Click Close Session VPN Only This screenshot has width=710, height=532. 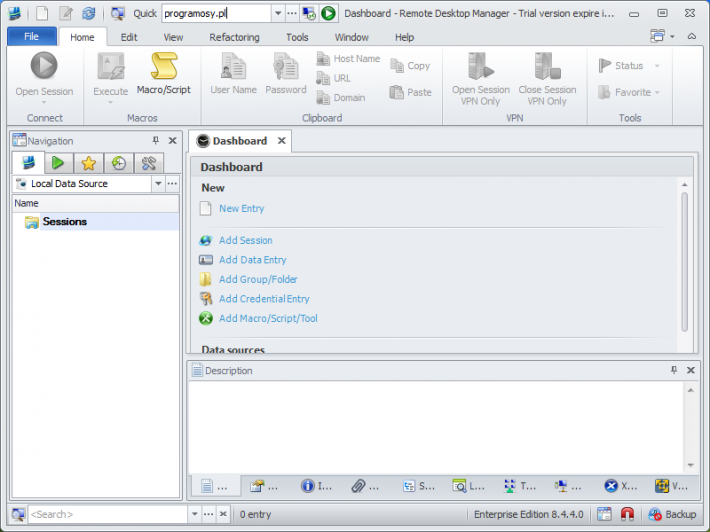point(547,79)
